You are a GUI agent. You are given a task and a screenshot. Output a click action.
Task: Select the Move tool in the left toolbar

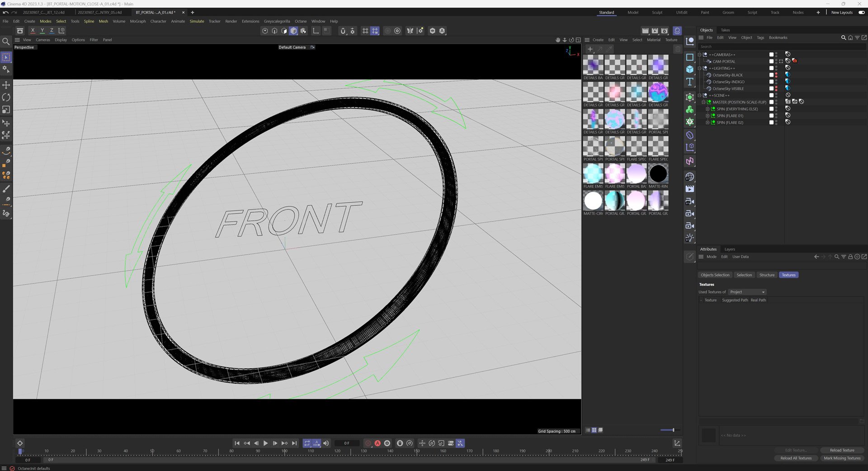pyautogui.click(x=6, y=85)
